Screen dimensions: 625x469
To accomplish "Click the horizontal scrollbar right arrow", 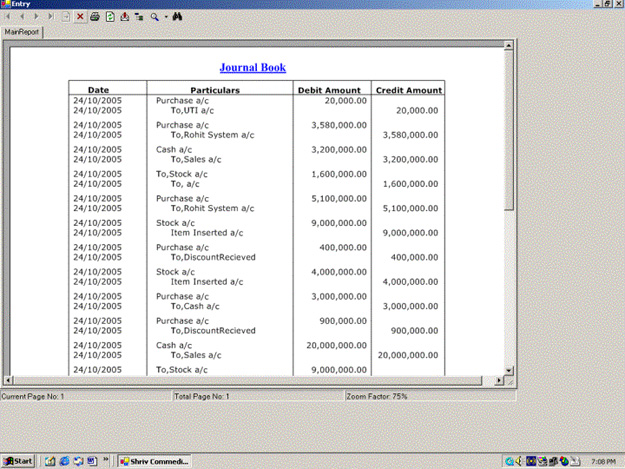I will [498, 380].
